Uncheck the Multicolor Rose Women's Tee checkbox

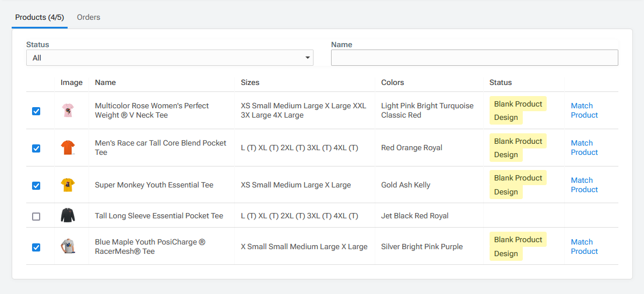36,111
